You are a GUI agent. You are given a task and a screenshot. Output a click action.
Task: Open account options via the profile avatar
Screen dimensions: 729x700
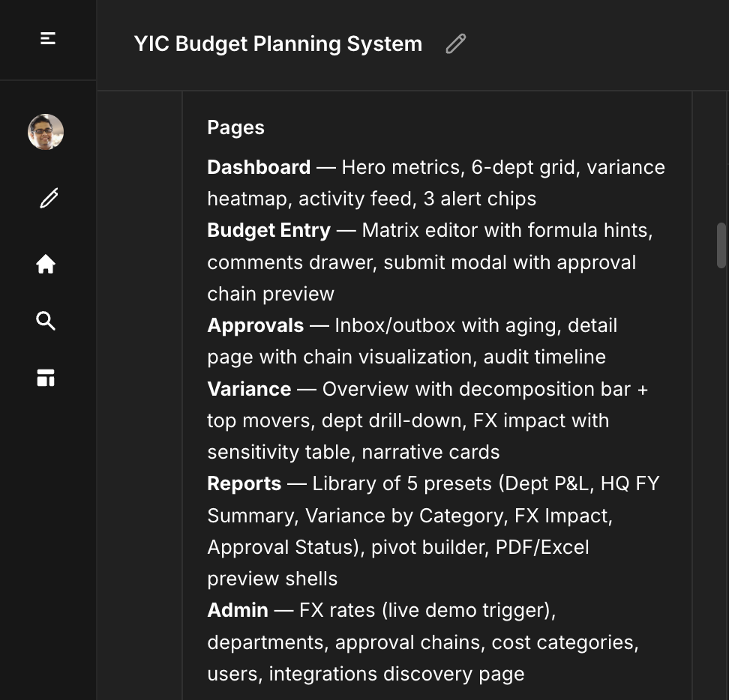pyautogui.click(x=46, y=131)
